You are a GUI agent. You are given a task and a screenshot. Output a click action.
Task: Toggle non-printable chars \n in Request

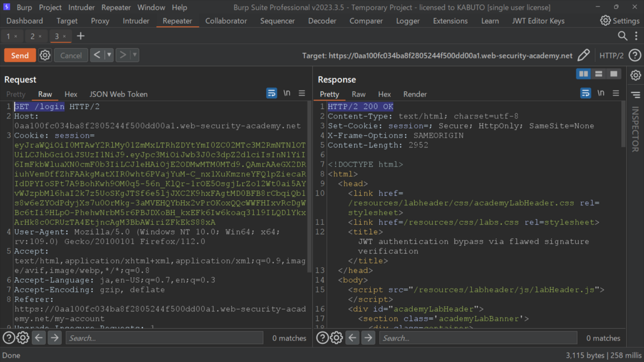pyautogui.click(x=287, y=93)
